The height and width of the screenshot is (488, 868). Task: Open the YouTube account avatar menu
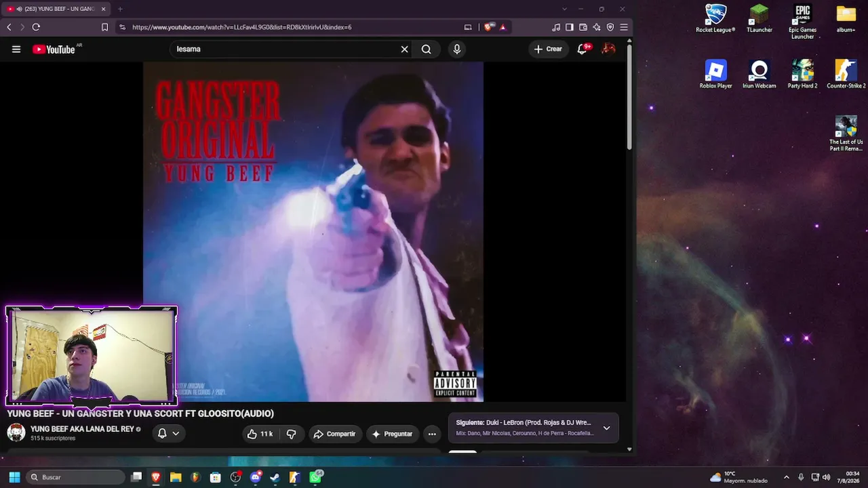(x=609, y=49)
